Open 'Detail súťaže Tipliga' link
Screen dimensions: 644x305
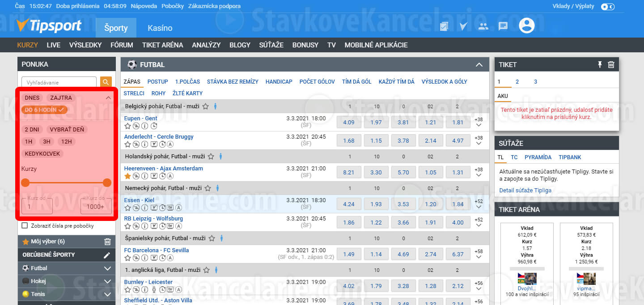tap(525, 190)
